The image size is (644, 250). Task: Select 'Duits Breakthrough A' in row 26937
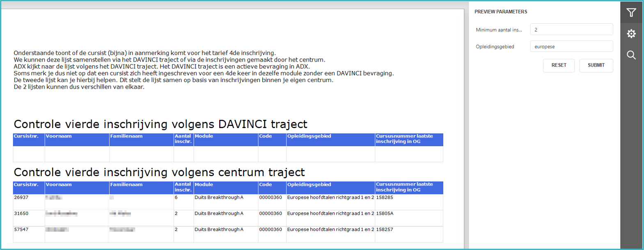[219, 197]
